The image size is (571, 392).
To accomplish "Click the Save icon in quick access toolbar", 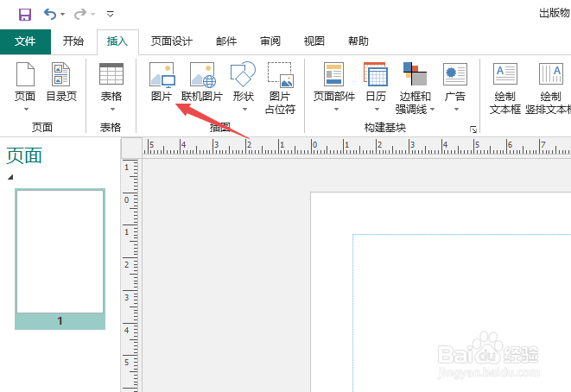I will [25, 15].
